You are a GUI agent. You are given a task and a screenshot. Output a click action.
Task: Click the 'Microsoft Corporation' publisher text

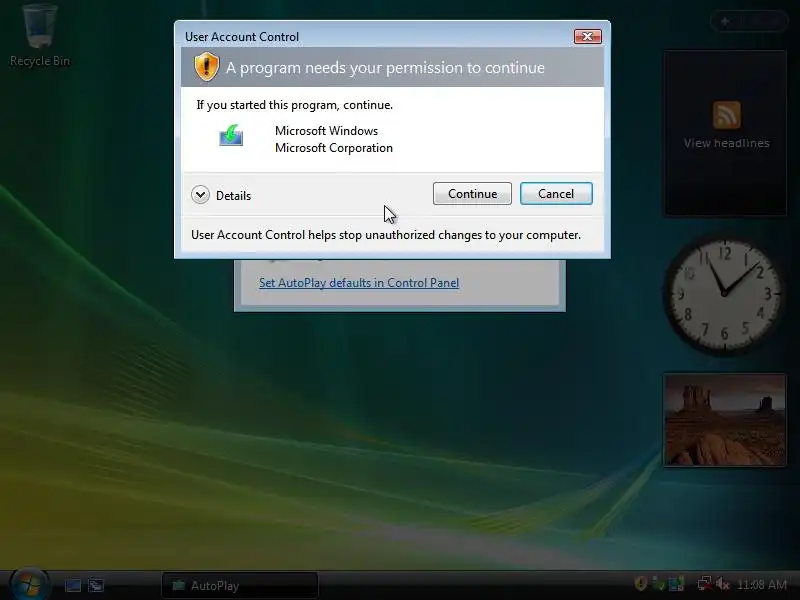[x=334, y=148]
